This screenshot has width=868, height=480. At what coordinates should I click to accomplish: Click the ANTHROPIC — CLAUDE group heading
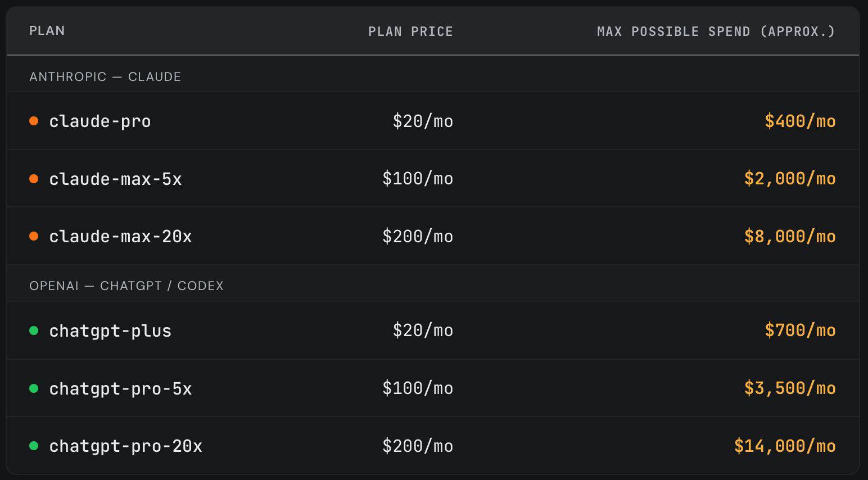pos(105,76)
